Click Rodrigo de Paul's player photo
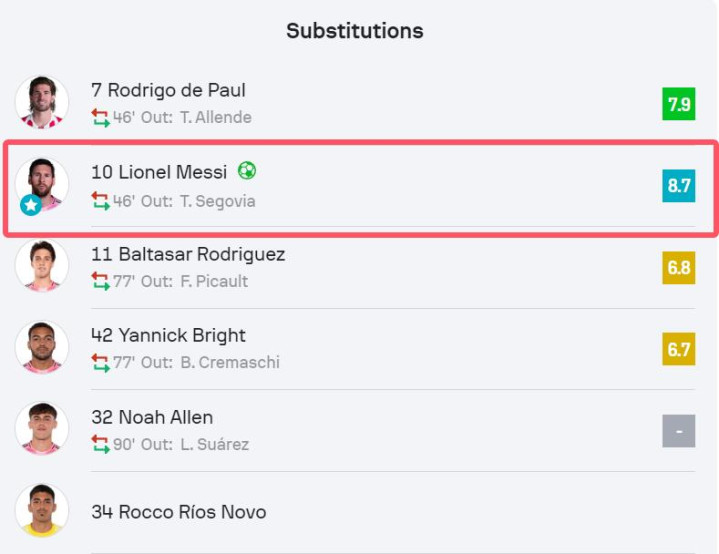 [42, 102]
